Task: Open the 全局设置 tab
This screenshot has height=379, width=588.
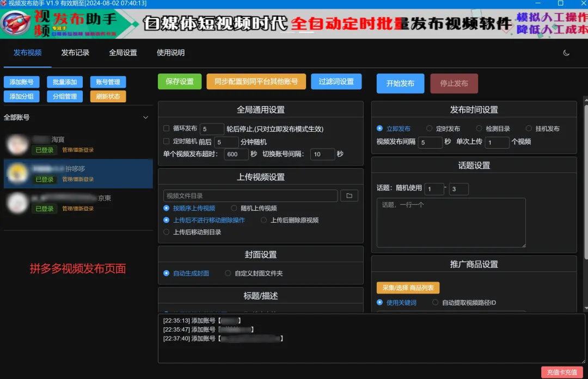Action: [x=123, y=53]
